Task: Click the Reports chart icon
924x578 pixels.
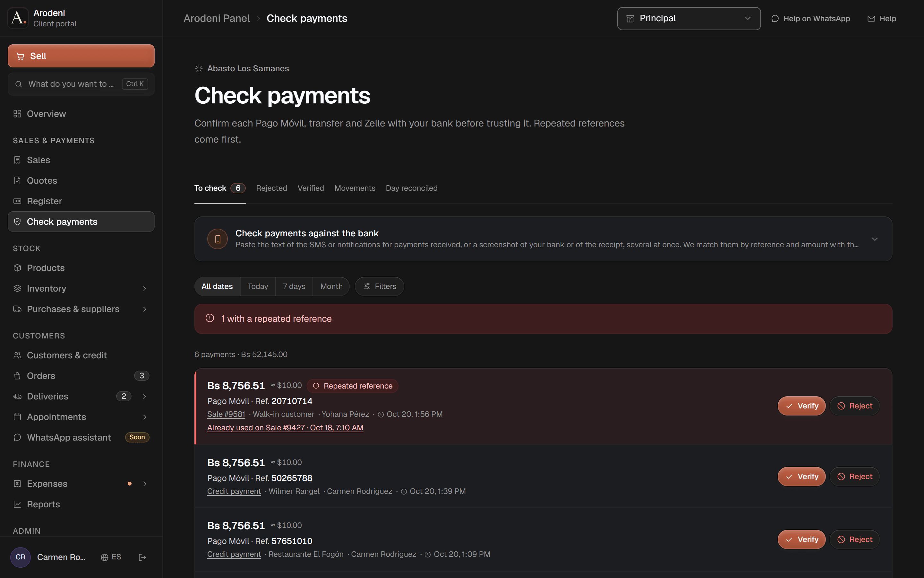Action: 17,504
